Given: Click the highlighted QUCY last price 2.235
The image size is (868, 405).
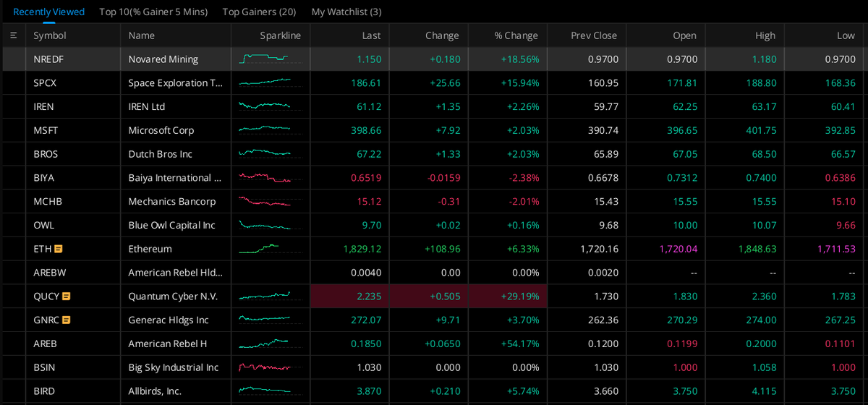Looking at the screenshot, I should pos(369,297).
